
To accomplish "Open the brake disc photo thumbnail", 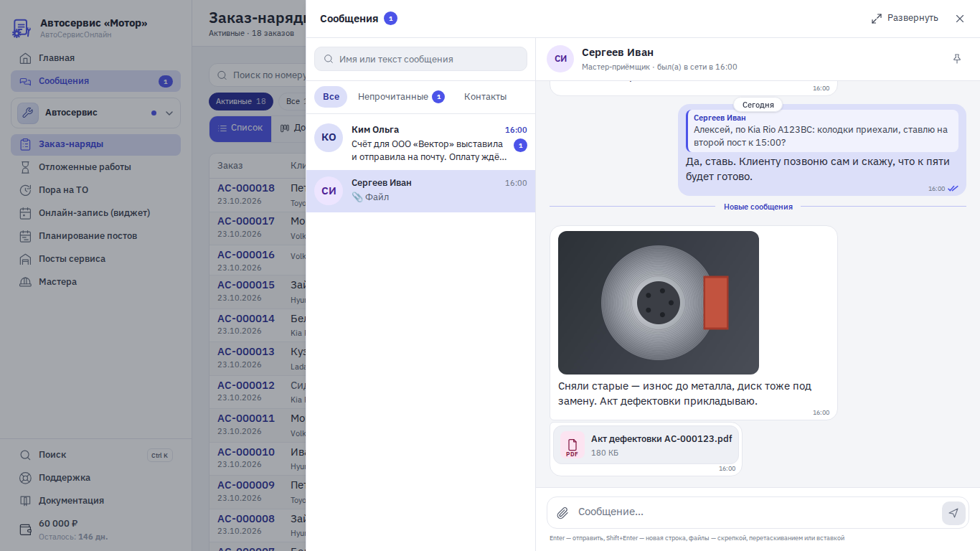I will tap(659, 303).
